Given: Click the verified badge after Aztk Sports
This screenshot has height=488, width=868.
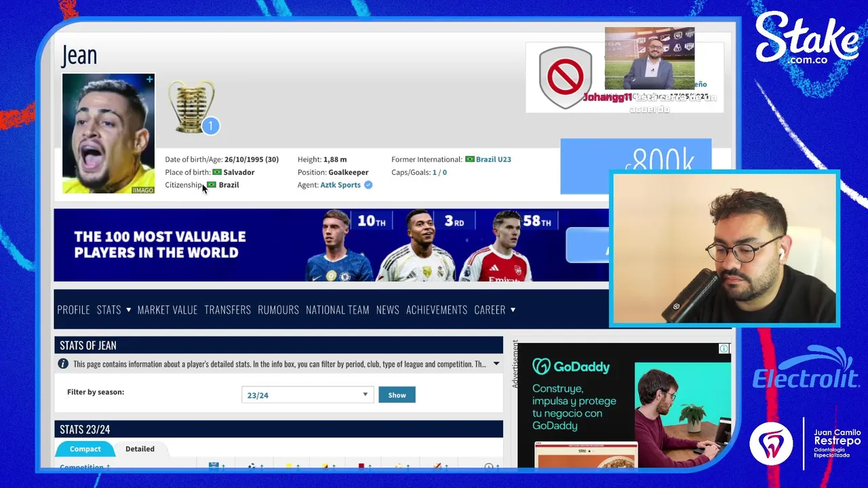Looking at the screenshot, I should 368,185.
